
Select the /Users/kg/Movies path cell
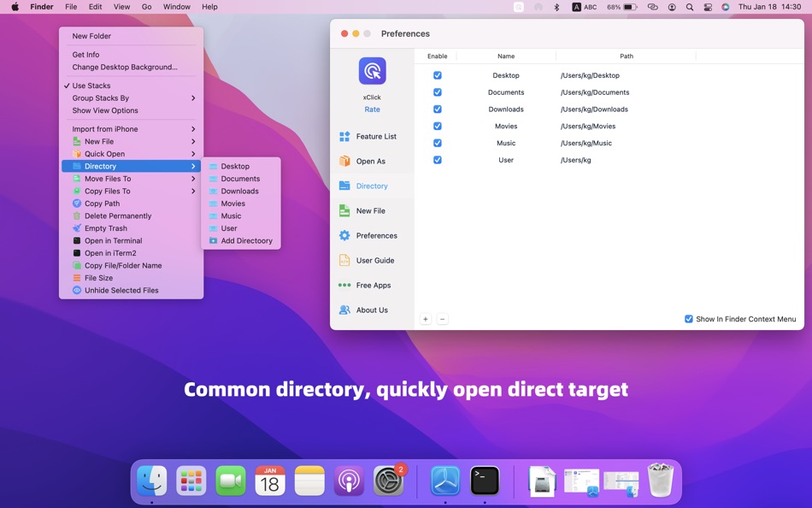588,126
